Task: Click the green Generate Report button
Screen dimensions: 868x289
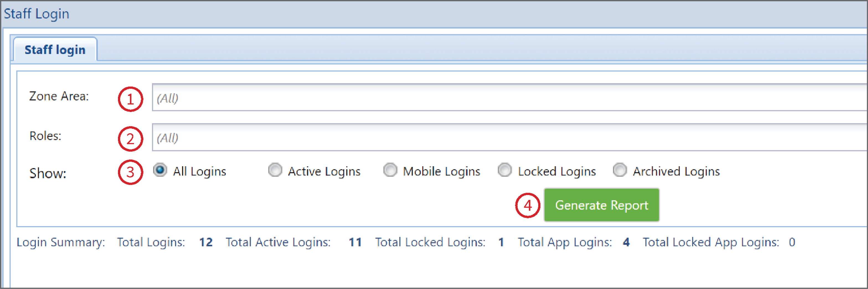Action: click(x=601, y=205)
